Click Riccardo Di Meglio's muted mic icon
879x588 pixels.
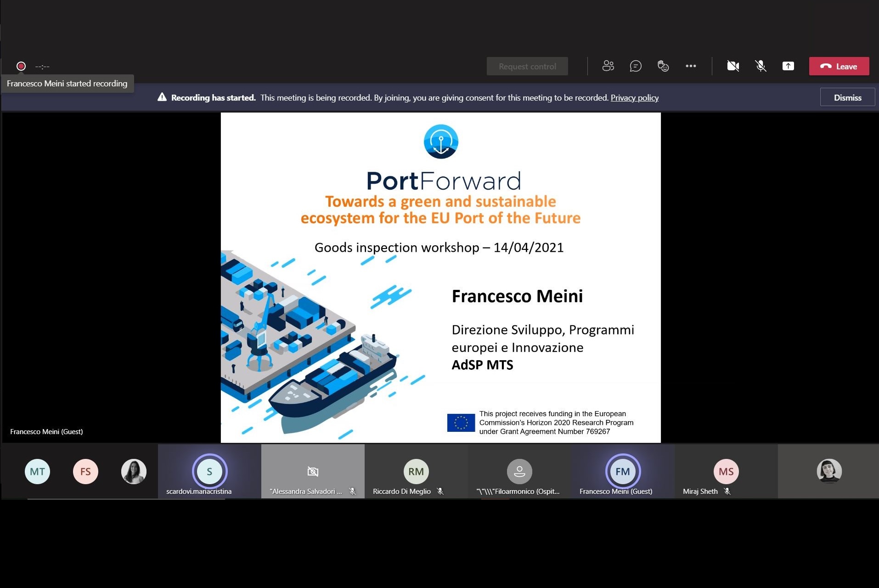[440, 492]
